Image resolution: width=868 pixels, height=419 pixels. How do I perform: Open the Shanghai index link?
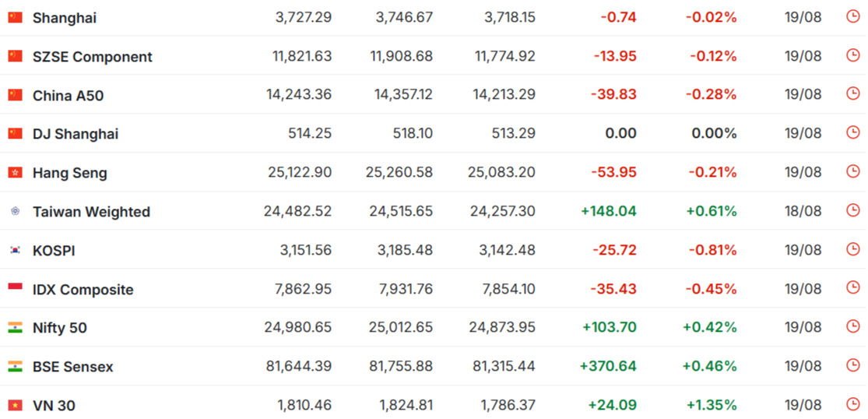[x=64, y=18]
